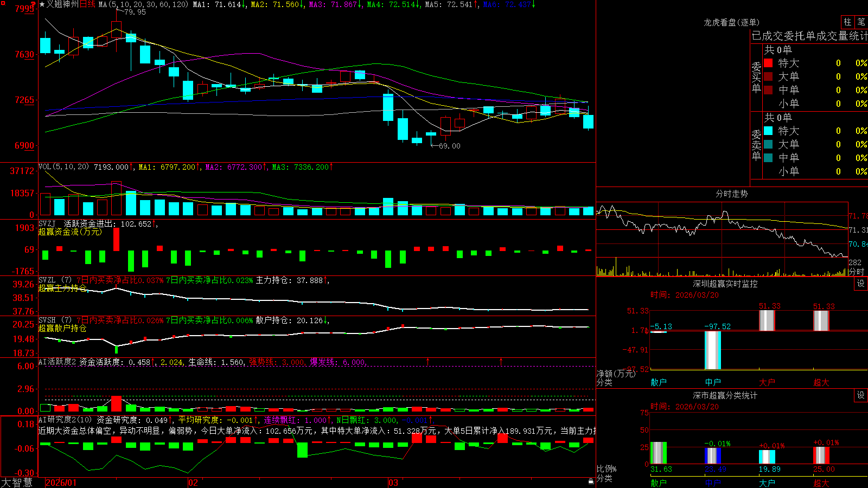Click 大户 19.89 bar in 分类统计 chart
This screenshot has width=868, height=488.
point(767,457)
